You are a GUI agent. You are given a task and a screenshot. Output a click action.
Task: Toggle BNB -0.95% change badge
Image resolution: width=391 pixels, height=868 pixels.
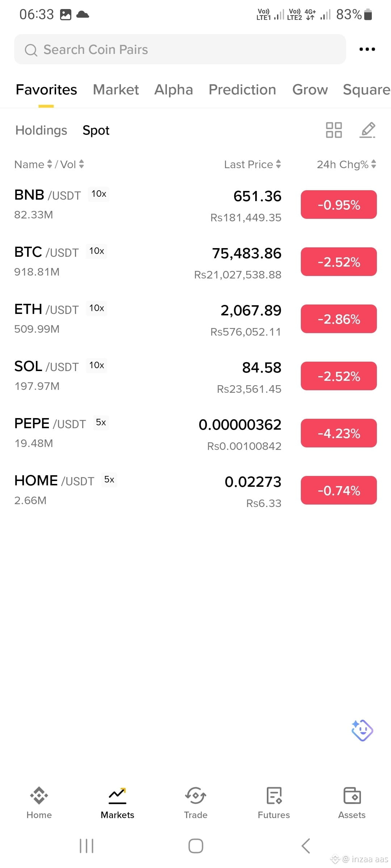pyautogui.click(x=339, y=205)
